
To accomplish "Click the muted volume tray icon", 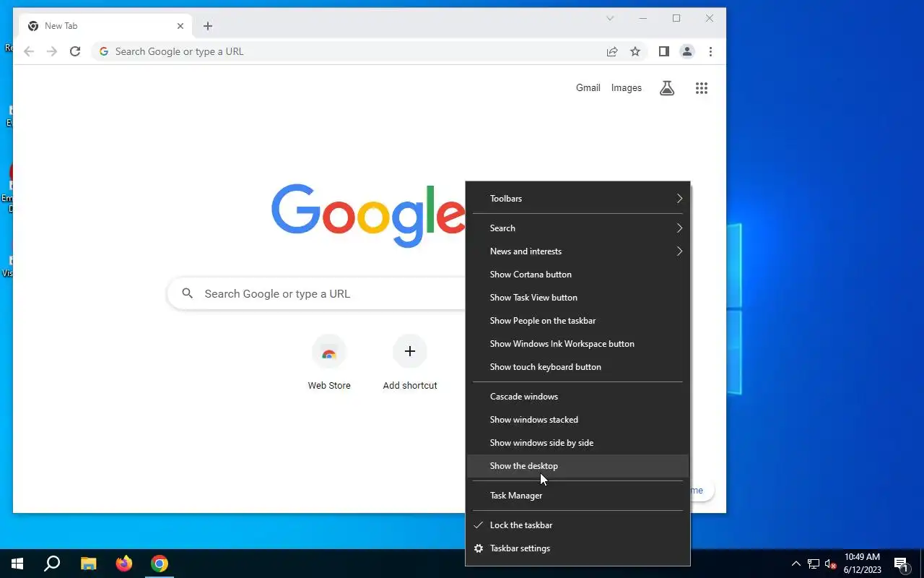I will pyautogui.click(x=830, y=564).
